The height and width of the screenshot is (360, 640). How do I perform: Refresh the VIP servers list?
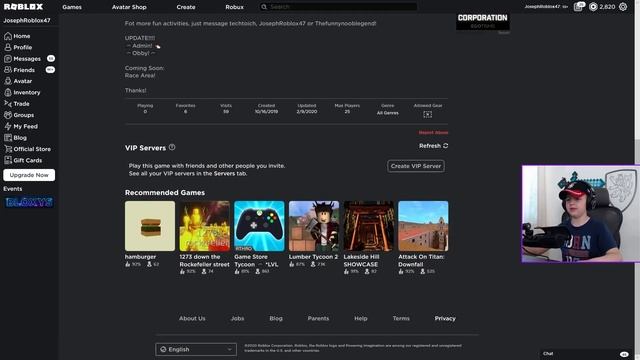point(433,146)
